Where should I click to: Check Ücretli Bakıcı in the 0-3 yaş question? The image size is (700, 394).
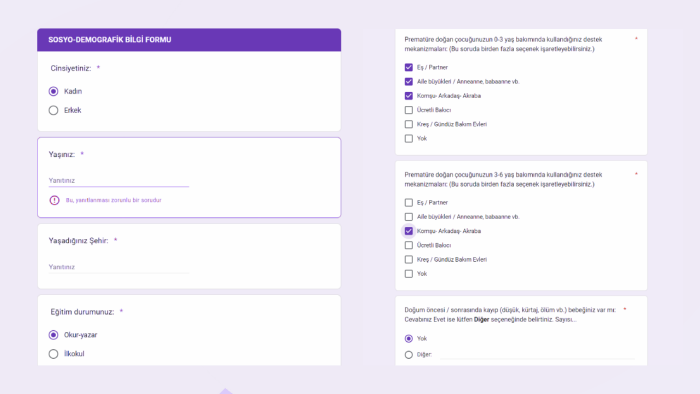409,110
